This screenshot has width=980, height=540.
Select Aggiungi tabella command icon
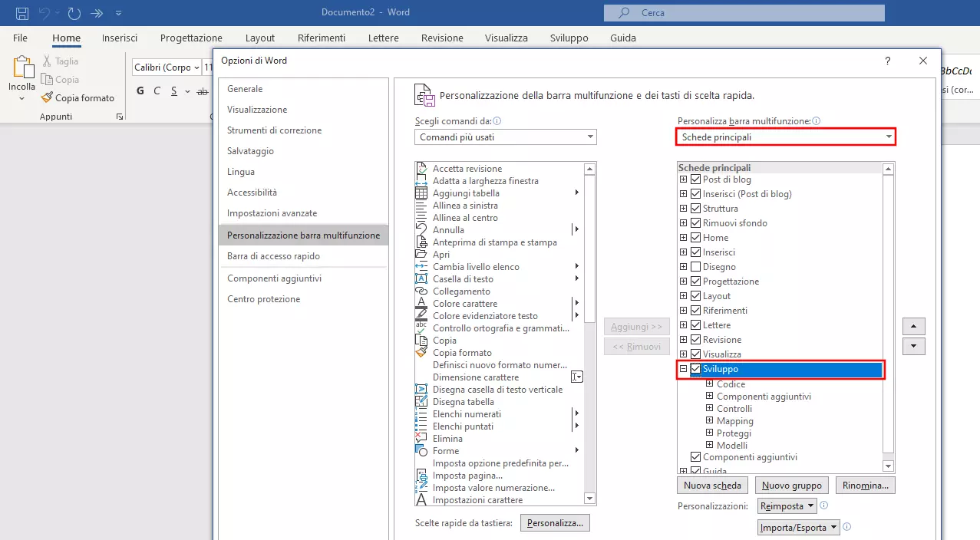click(x=421, y=193)
